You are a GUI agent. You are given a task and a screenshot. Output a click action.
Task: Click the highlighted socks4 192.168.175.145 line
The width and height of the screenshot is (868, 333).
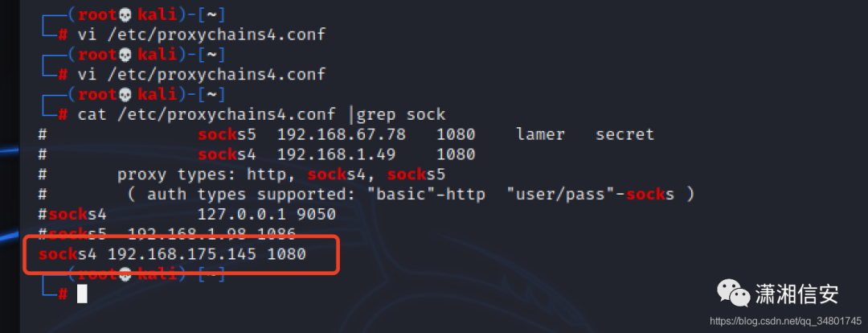[172, 254]
